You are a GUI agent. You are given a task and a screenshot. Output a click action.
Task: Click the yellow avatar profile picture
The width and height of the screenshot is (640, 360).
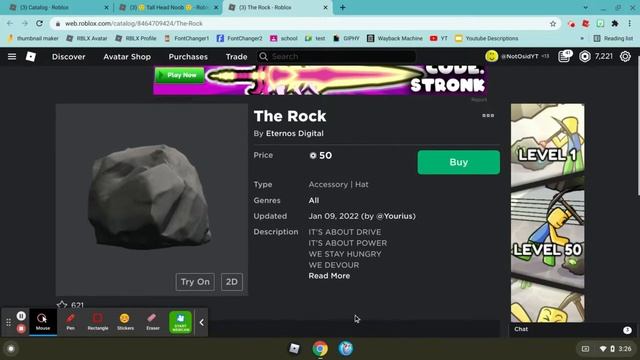pyautogui.click(x=491, y=56)
